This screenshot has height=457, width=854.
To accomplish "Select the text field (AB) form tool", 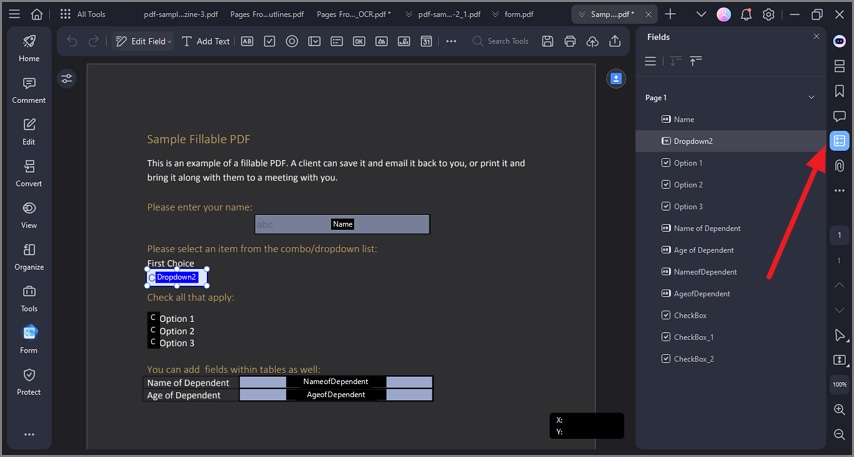I will [x=247, y=41].
